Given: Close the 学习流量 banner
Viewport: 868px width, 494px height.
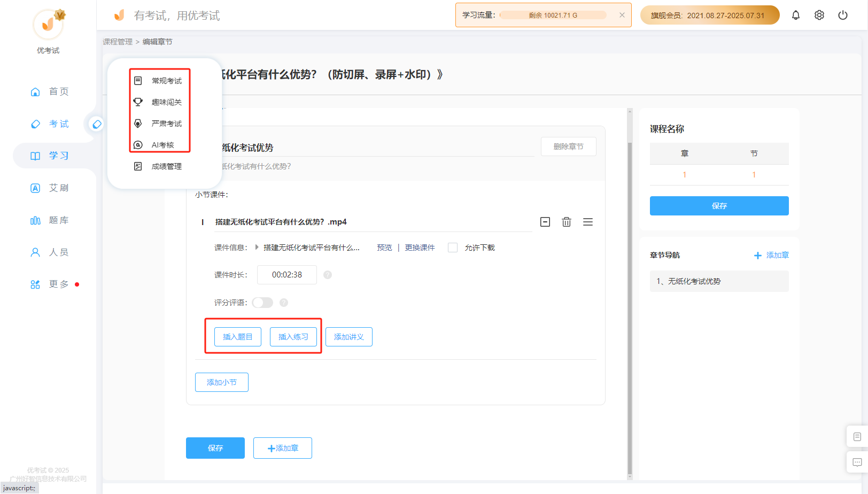Looking at the screenshot, I should pyautogui.click(x=622, y=15).
